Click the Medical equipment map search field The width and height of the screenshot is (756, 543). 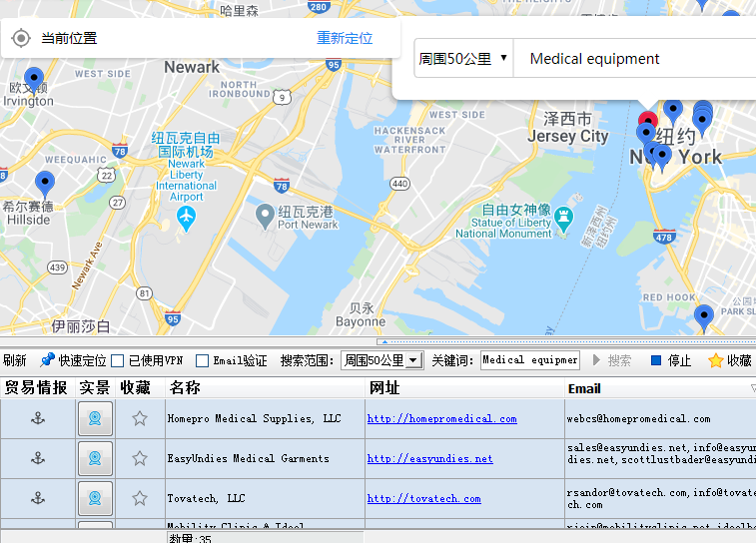[x=634, y=59]
